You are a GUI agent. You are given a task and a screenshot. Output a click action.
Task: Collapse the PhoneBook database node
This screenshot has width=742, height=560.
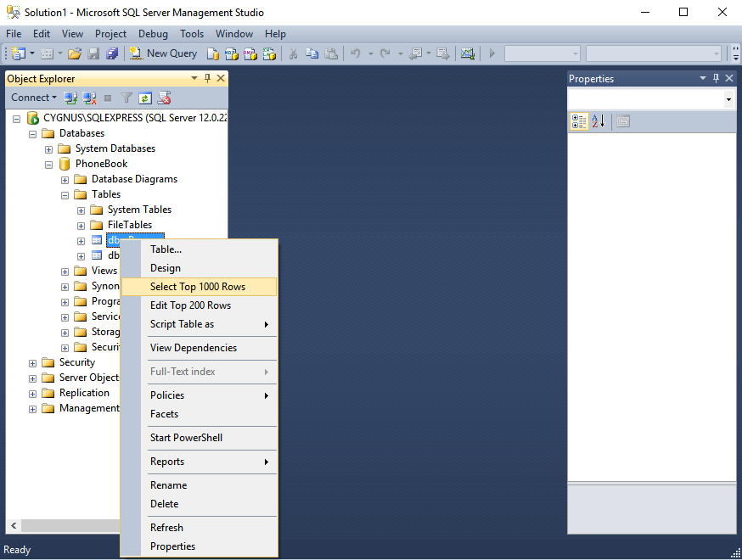[48, 165]
